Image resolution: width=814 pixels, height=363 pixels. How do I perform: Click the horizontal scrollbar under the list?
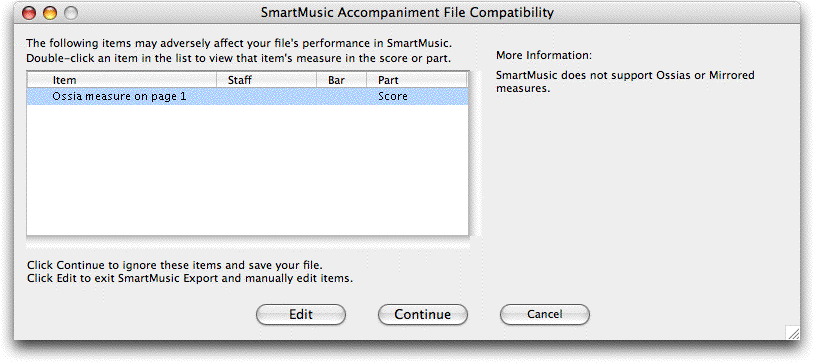(x=248, y=243)
